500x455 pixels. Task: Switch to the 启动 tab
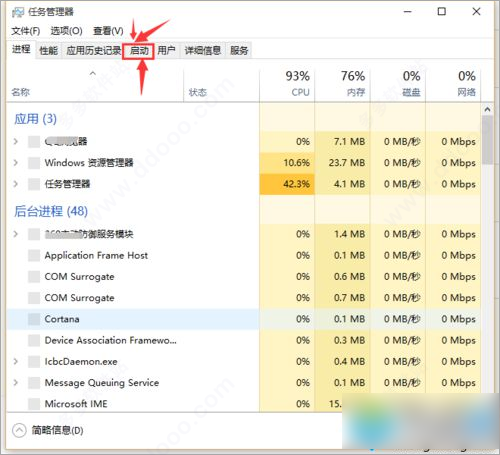pos(139,51)
